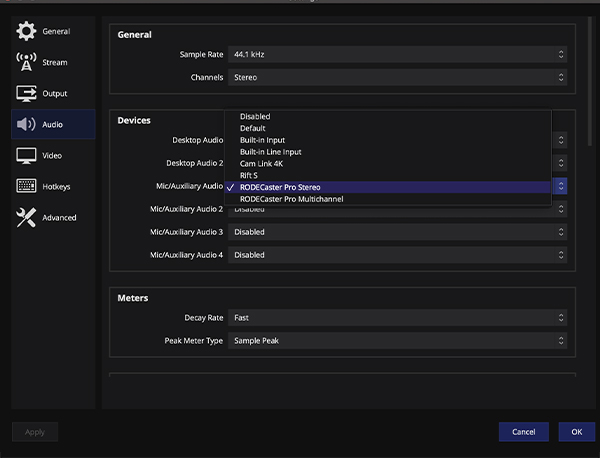Select RODECaster Pro Stereo option

388,187
